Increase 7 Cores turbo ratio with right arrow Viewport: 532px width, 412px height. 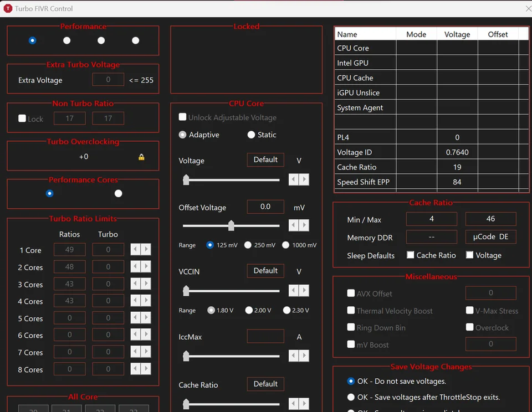(x=146, y=352)
